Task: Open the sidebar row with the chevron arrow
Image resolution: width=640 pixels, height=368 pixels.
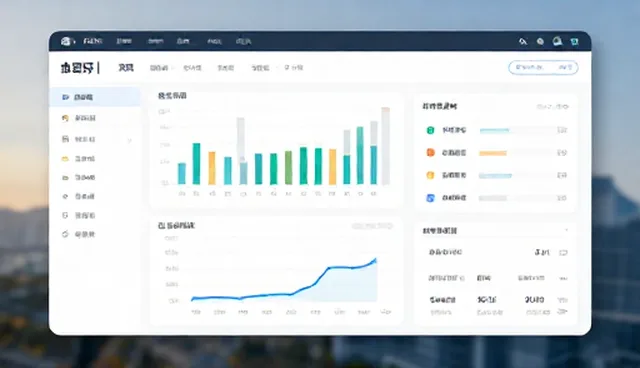Action: (x=96, y=140)
